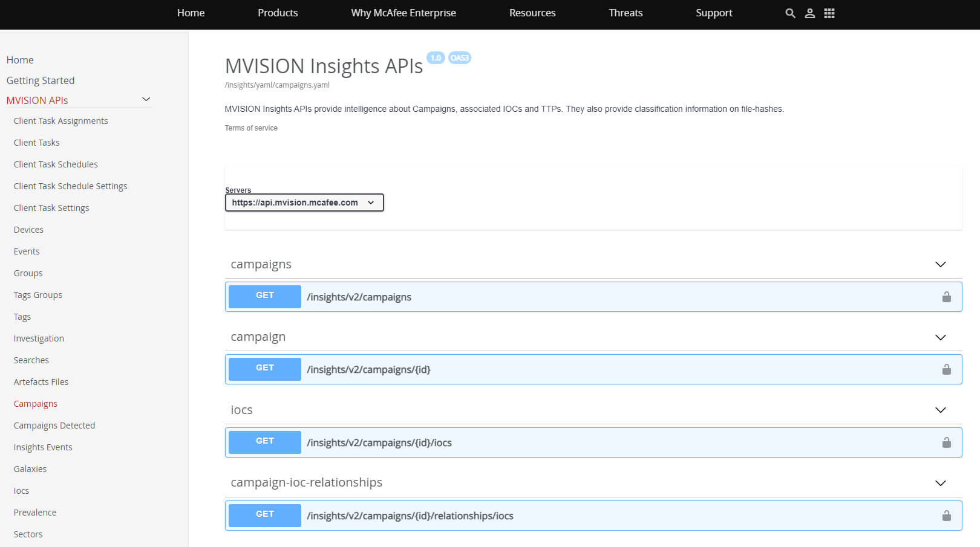Screen dimensions: 980x547
Task: Expand GET campaigns/{id}/iocs endpoint
Action: 593,442
